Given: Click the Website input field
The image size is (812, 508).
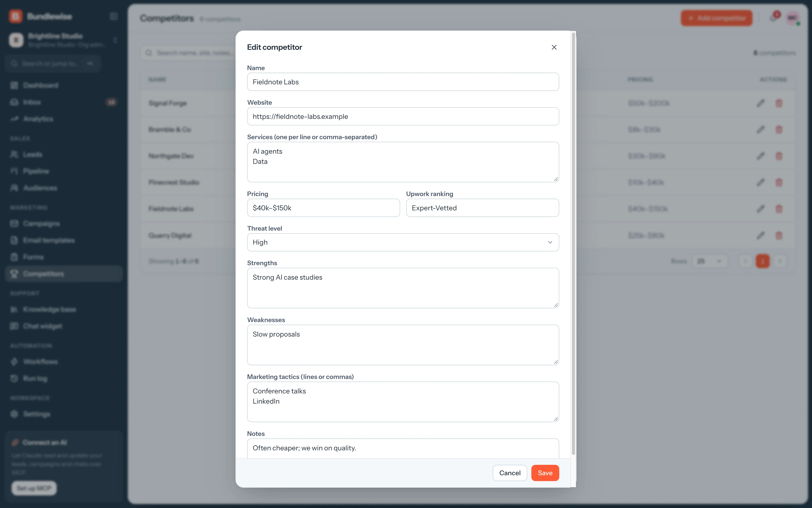Looking at the screenshot, I should pyautogui.click(x=403, y=117).
